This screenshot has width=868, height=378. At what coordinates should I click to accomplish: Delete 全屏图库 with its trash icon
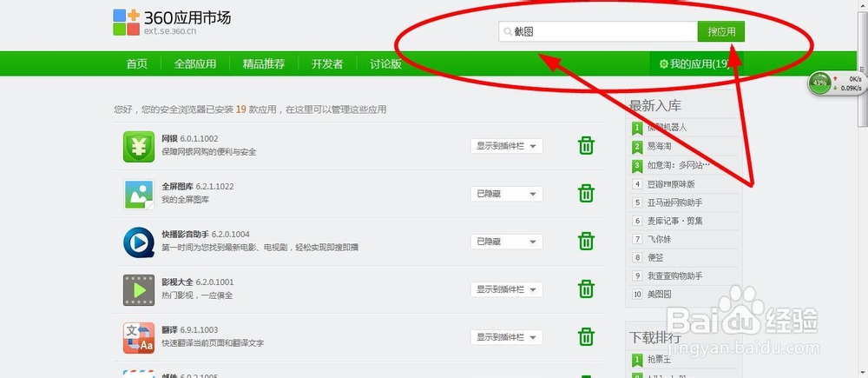point(586,194)
